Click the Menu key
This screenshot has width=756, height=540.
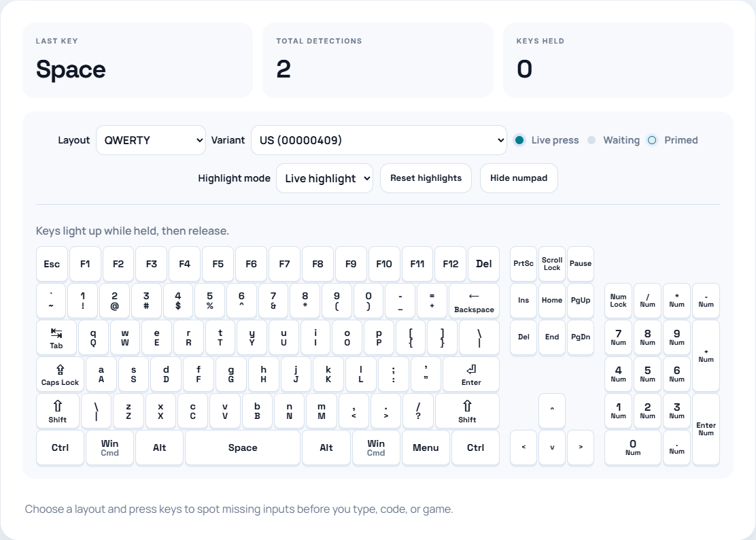pos(426,448)
